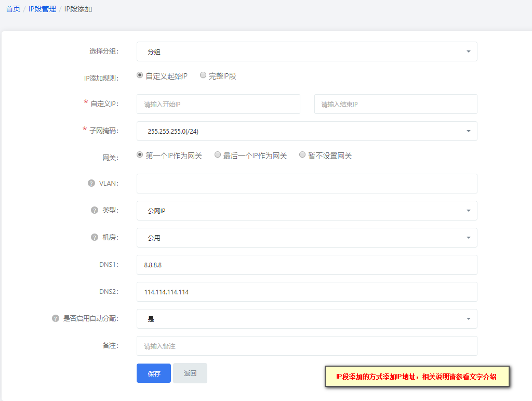This screenshot has width=532, height=401.
Task: Expand the 机房 公用 dropdown
Action: 307,238
